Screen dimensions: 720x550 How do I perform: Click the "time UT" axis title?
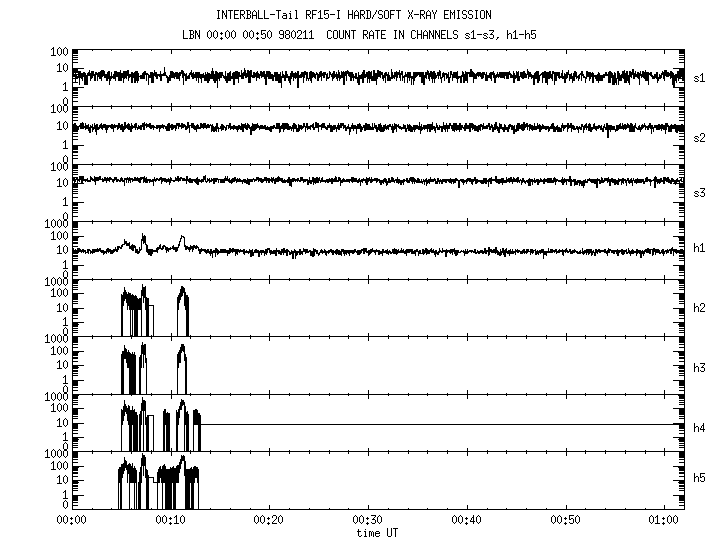tap(378, 534)
